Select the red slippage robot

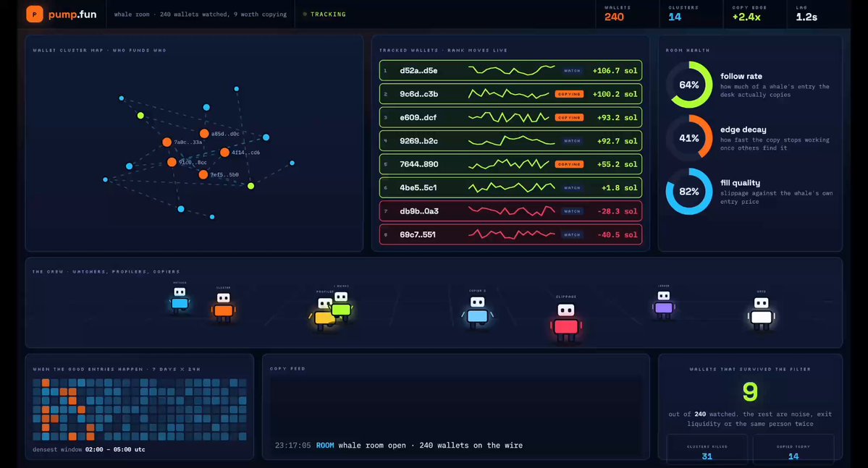click(565, 322)
